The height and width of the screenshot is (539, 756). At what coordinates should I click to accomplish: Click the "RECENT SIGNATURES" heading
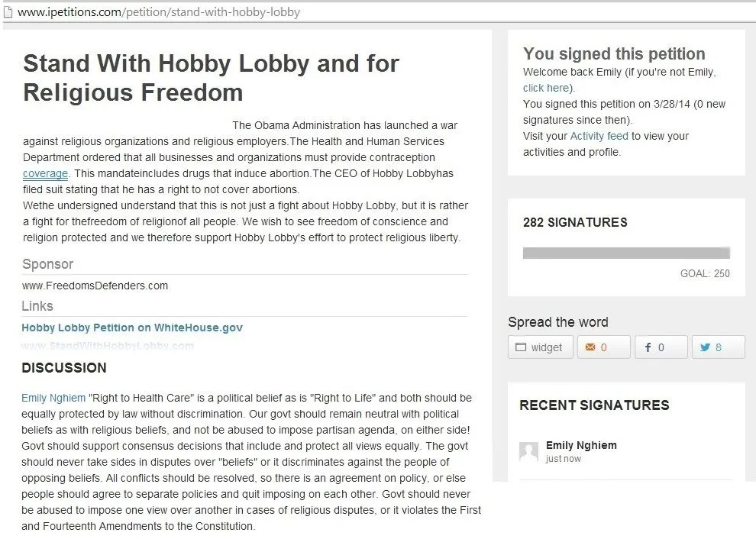click(594, 405)
